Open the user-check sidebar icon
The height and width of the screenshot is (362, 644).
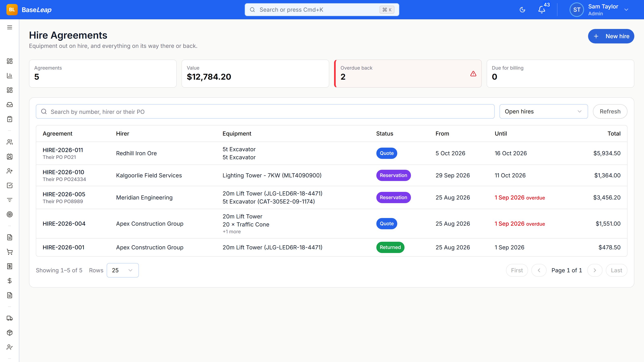pos(9,347)
